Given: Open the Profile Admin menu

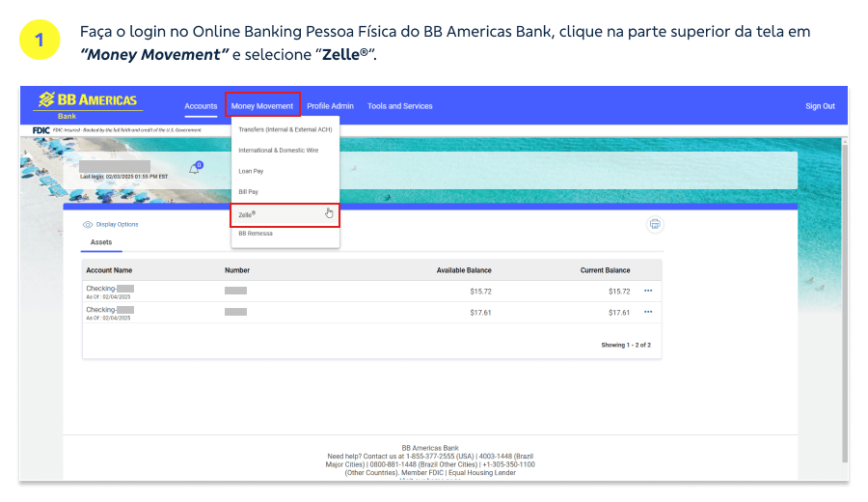Looking at the screenshot, I should click(330, 106).
